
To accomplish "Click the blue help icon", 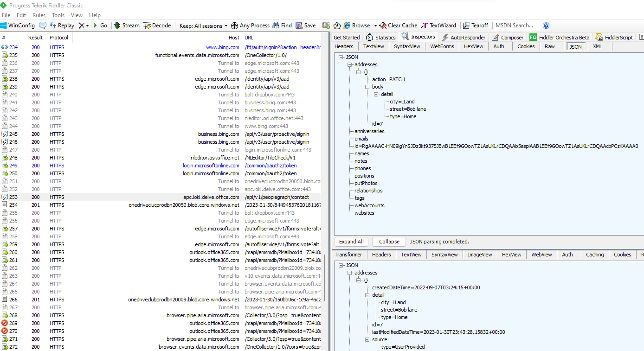I will 546,26.
